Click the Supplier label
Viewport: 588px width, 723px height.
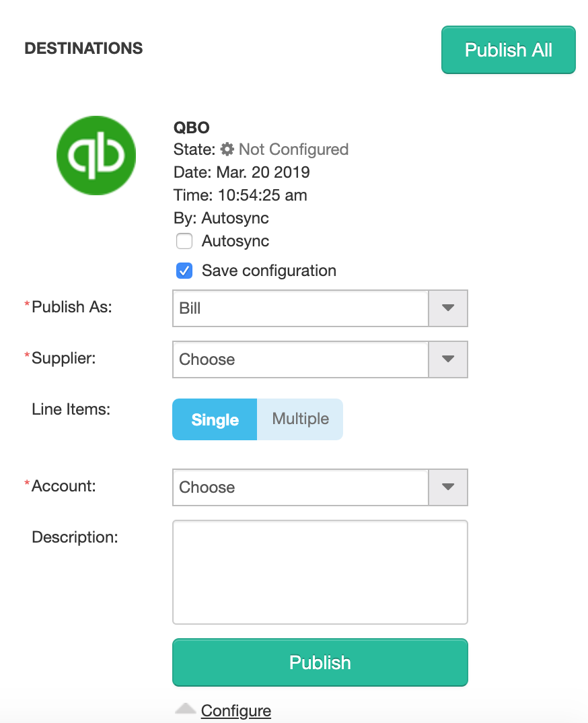click(x=64, y=358)
